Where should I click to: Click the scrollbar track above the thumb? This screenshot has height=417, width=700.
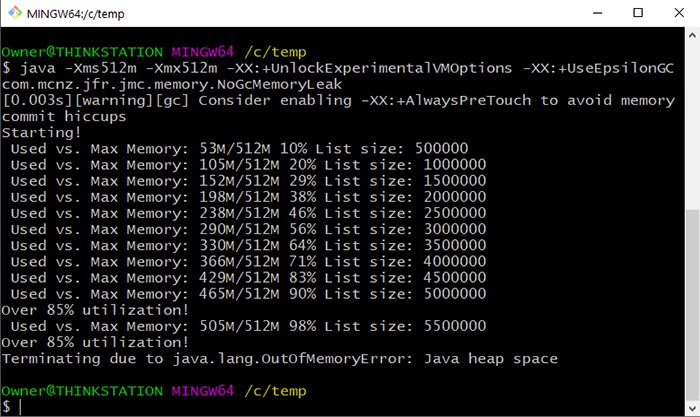[x=692, y=120]
